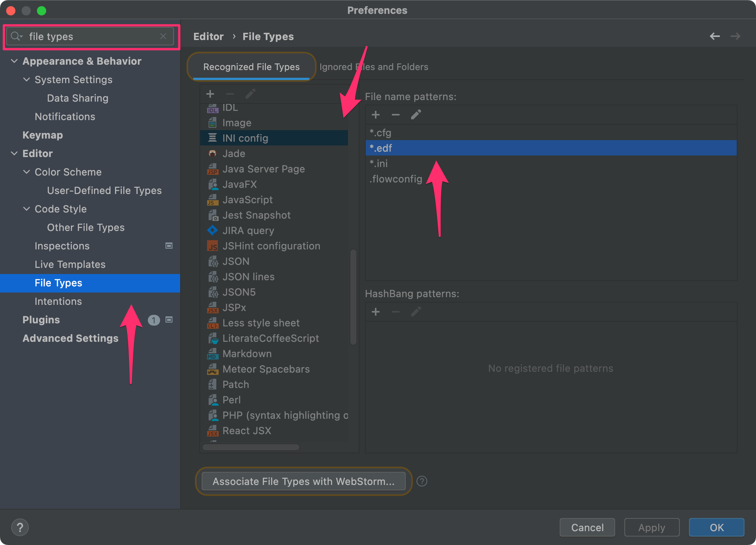756x545 pixels.
Task: Click Associate File Types with WebStorm button
Action: [303, 481]
